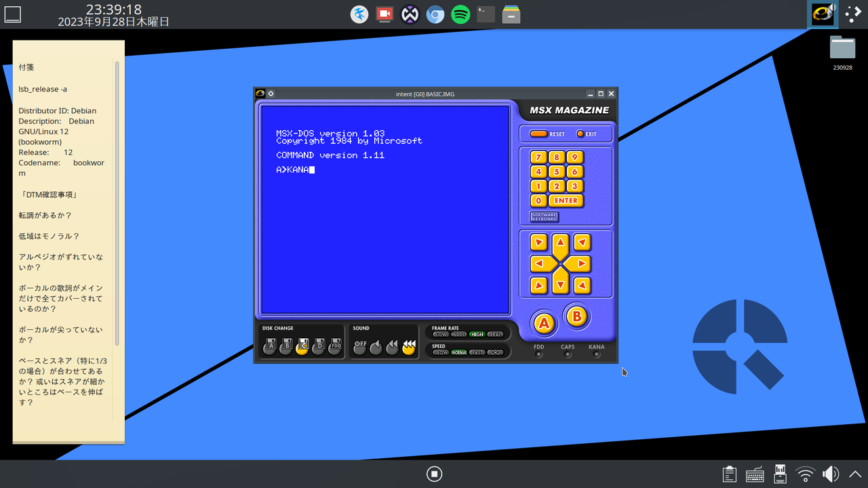Launch Chromium browser from top panel
The image size is (868, 488).
pyautogui.click(x=435, y=14)
